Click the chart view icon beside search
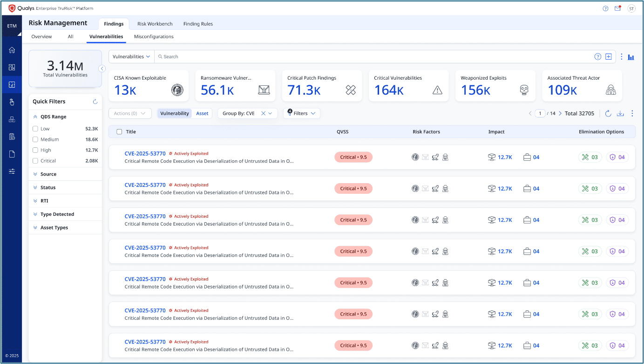Image resolution: width=644 pixels, height=364 pixels. pyautogui.click(x=631, y=57)
